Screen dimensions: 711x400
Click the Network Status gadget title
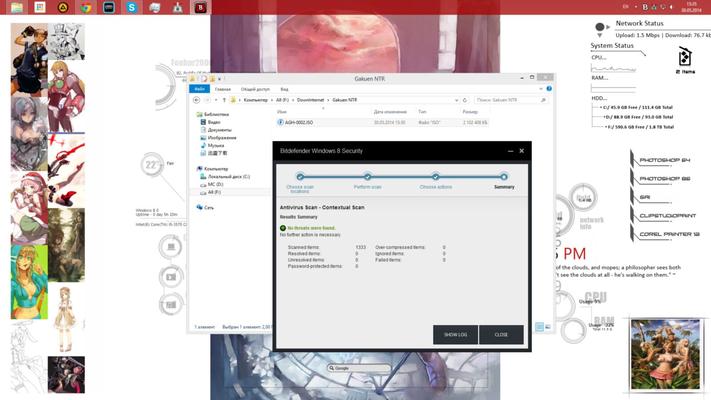tap(639, 23)
